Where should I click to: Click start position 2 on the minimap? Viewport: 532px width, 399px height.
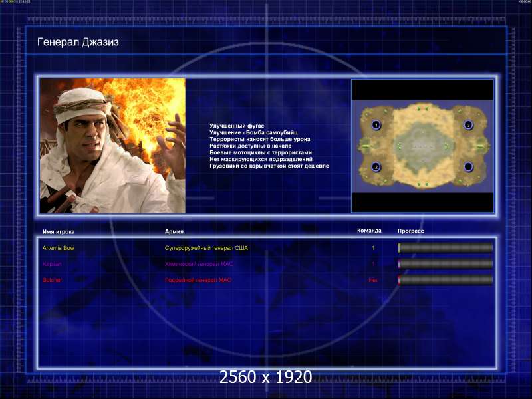coord(376,167)
